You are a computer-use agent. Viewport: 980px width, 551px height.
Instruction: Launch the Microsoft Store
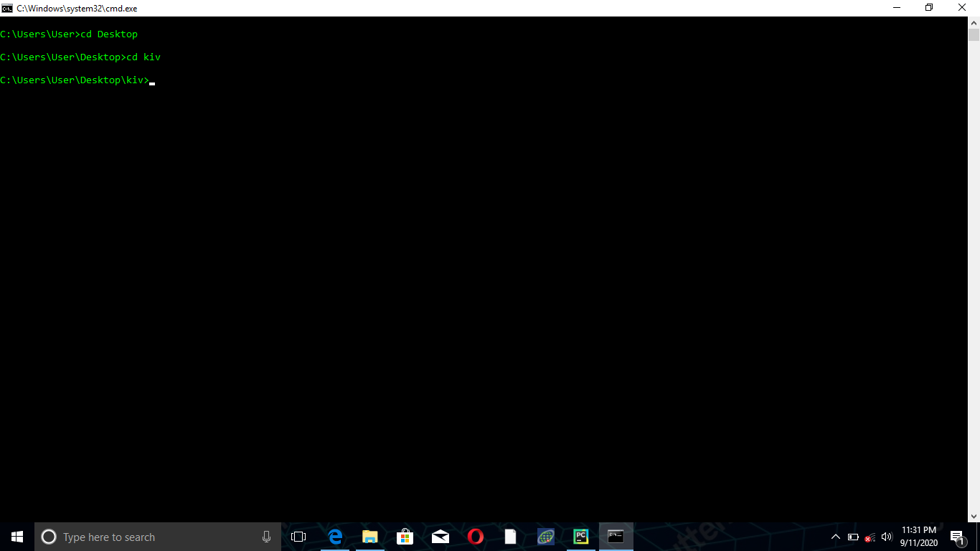[x=405, y=536]
